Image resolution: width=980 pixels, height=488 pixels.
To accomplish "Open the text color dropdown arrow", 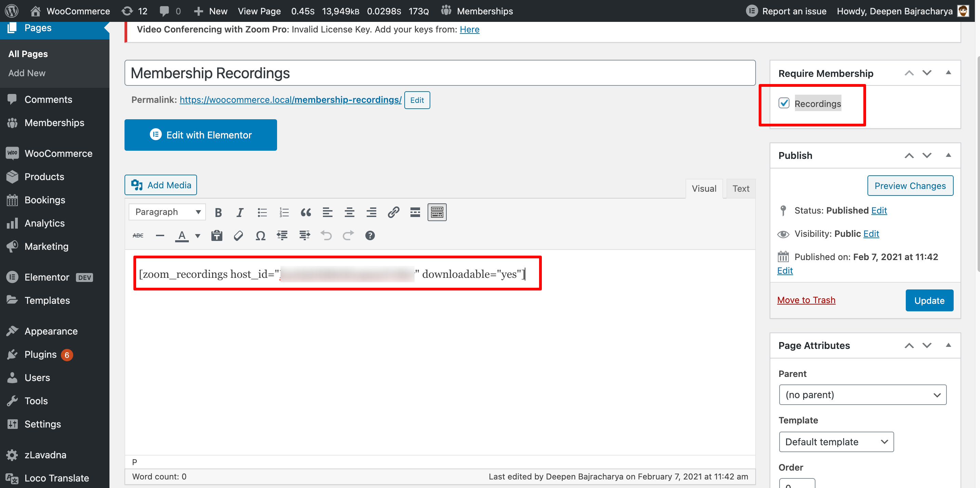I will pos(197,236).
